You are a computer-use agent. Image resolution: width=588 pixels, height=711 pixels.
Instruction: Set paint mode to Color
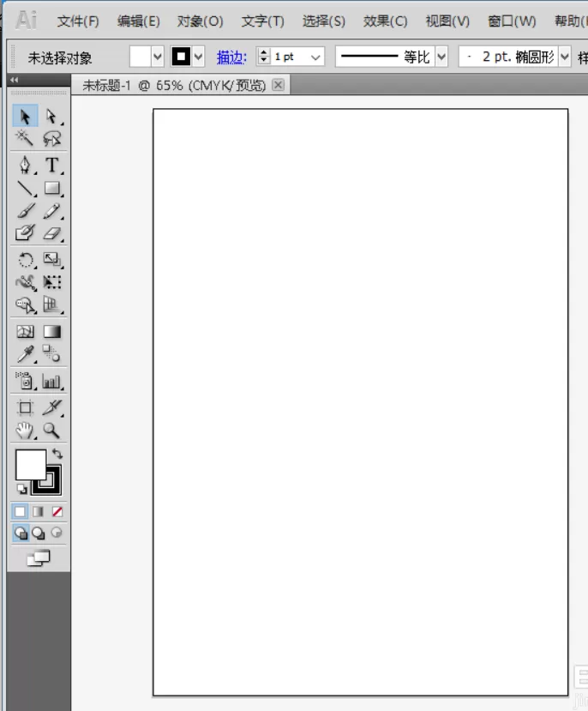(20, 512)
